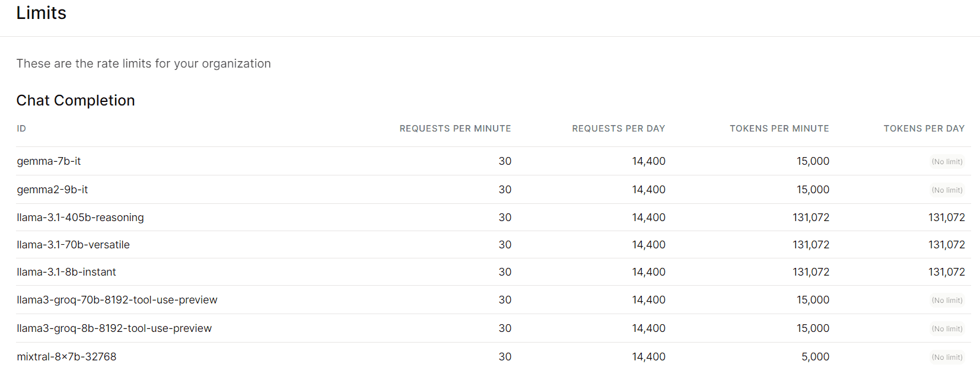The height and width of the screenshot is (374, 980).
Task: Click the No limit badge for gemma-7b-it
Action: [947, 162]
